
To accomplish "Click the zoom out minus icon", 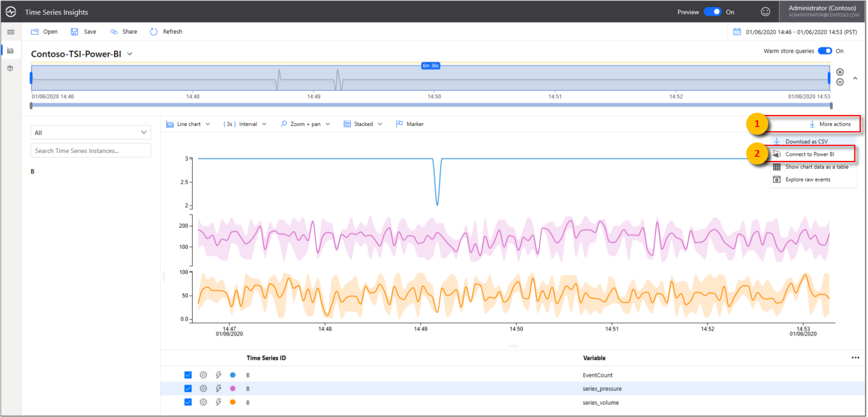I will 840,82.
